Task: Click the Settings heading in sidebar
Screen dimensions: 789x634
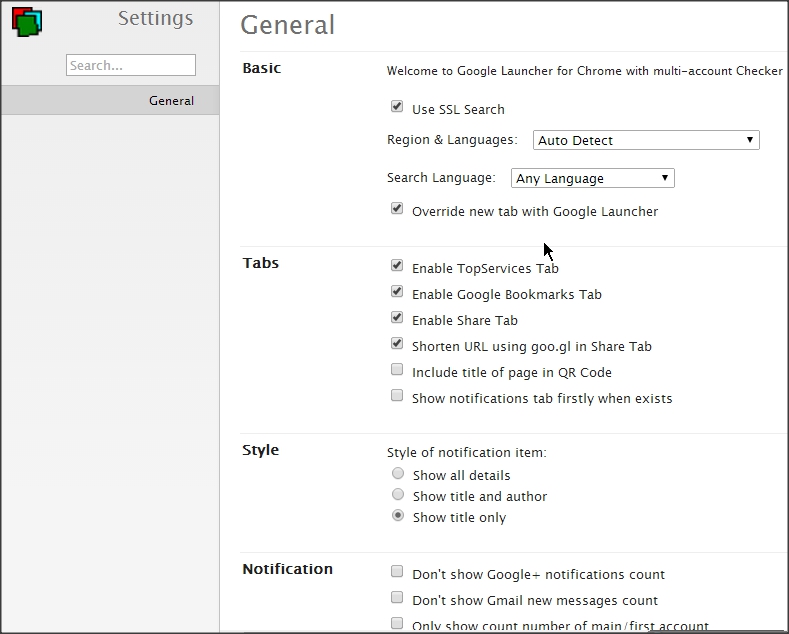Action: [155, 18]
